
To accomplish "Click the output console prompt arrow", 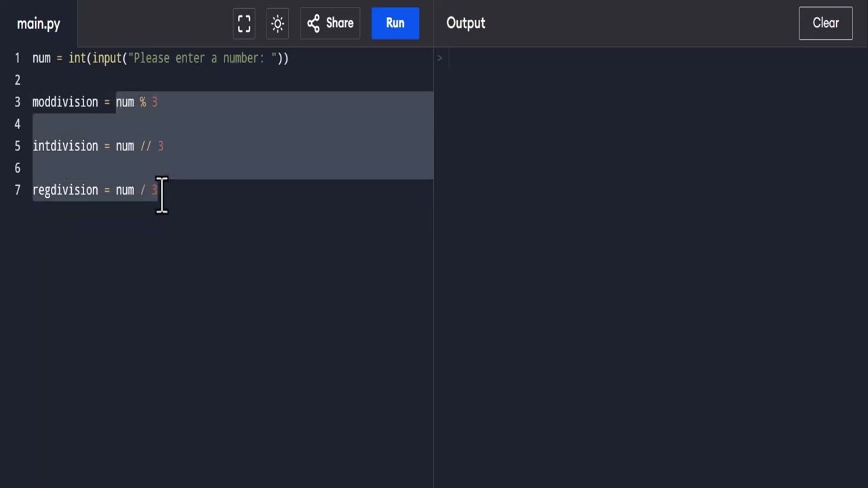I will click(439, 58).
